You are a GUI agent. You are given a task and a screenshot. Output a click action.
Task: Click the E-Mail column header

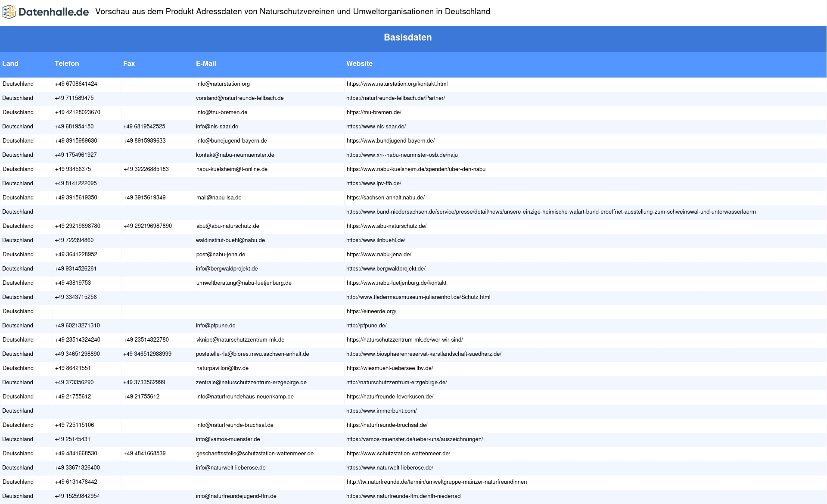tap(206, 63)
